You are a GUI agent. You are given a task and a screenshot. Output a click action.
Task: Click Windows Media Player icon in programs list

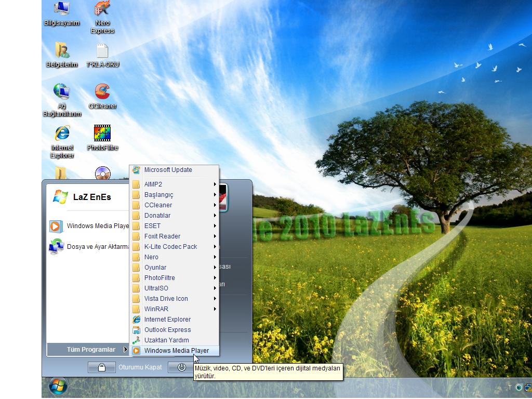pos(136,351)
